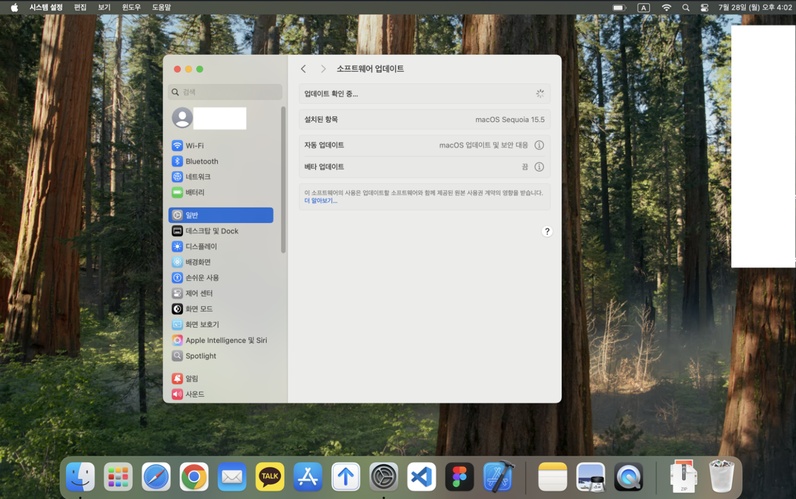The height and width of the screenshot is (499, 796).
Task: Select Bluetooth in the settings sidebar
Action: 201,161
